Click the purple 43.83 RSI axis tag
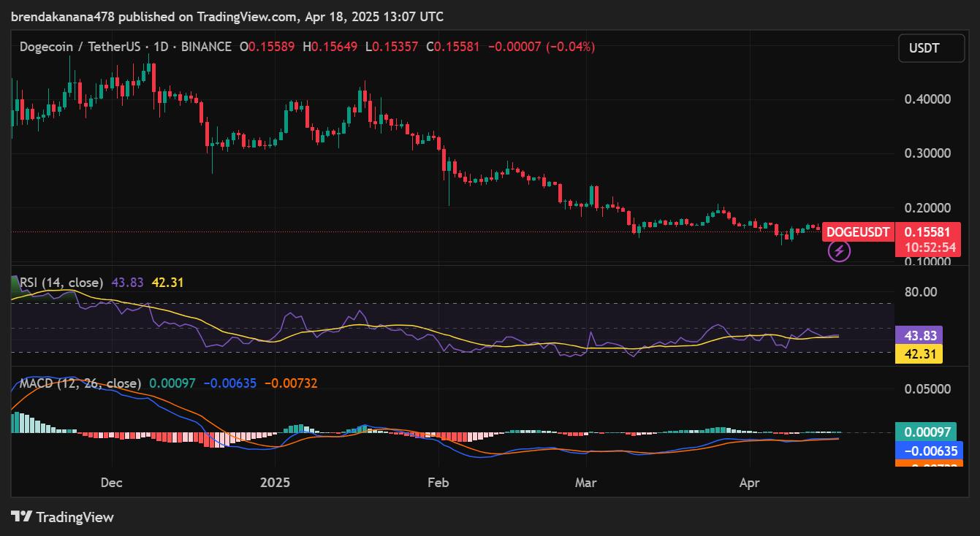980x536 pixels. [919, 335]
